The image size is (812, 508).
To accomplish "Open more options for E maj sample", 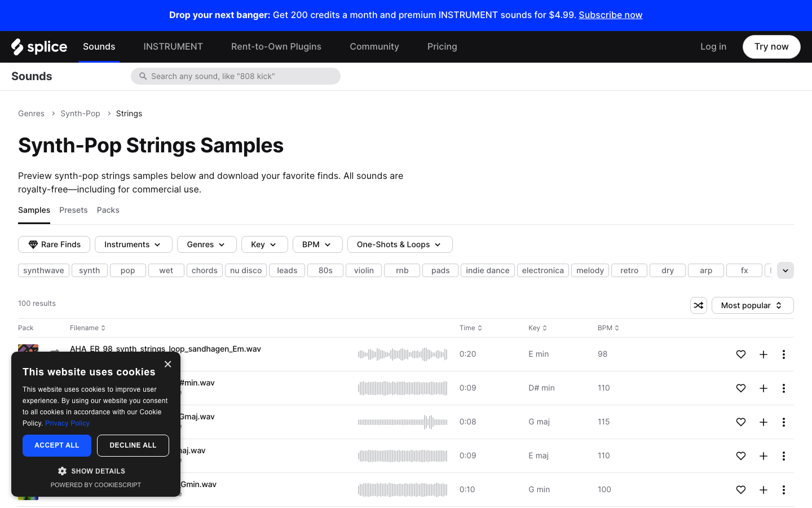I will 784,456.
